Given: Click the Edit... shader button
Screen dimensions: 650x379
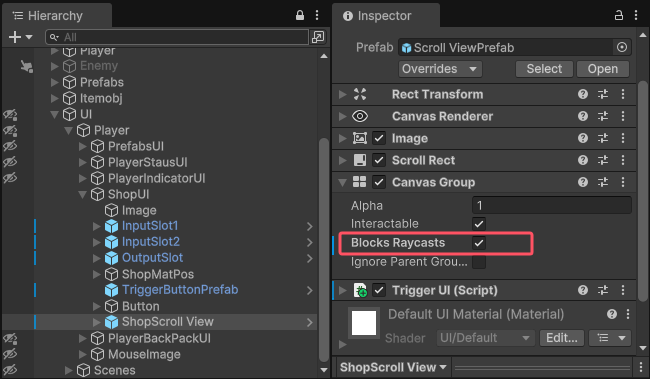Looking at the screenshot, I should pos(562,338).
